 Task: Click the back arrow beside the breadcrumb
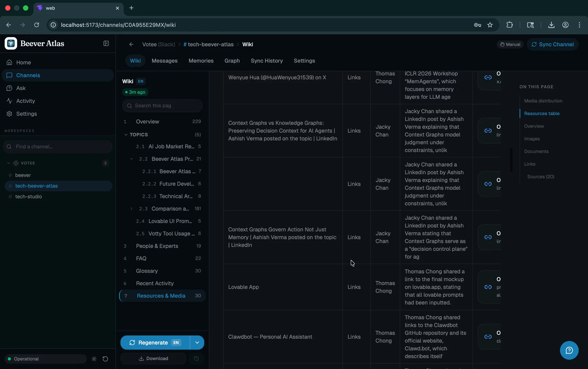[x=131, y=44]
